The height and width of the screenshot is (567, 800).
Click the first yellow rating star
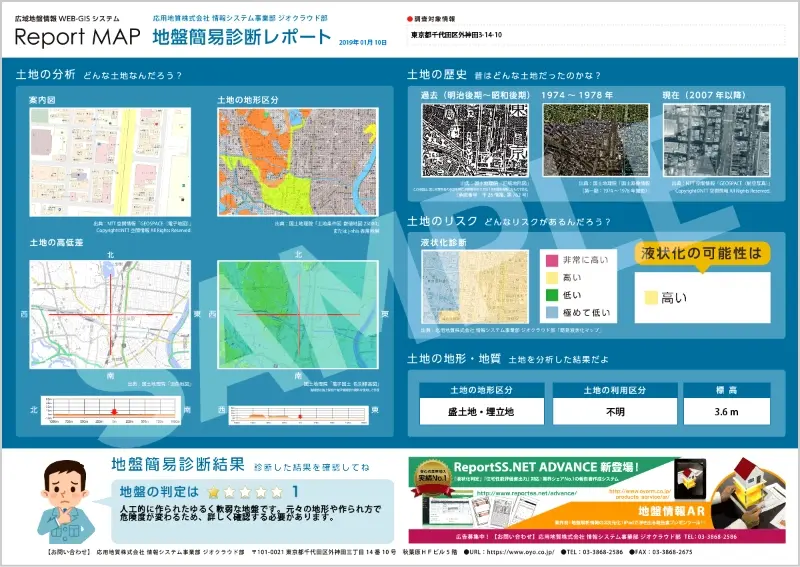[x=213, y=491]
